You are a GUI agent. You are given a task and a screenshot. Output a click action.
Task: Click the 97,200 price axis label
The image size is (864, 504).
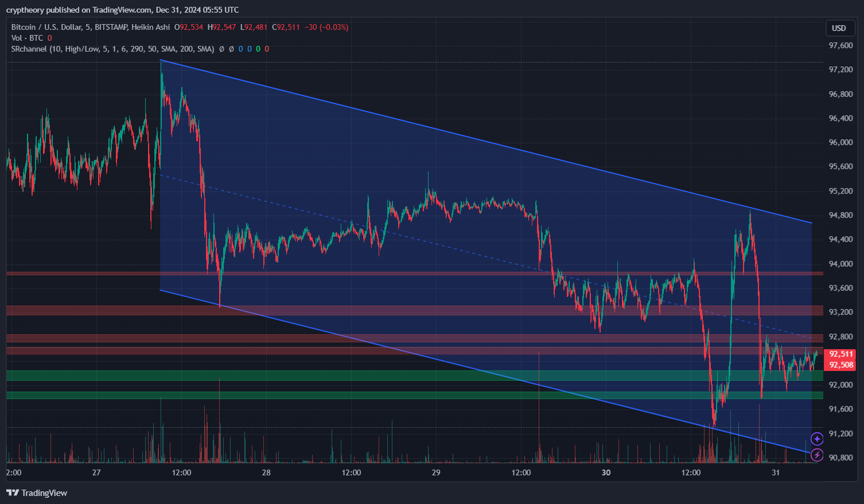[x=841, y=69]
